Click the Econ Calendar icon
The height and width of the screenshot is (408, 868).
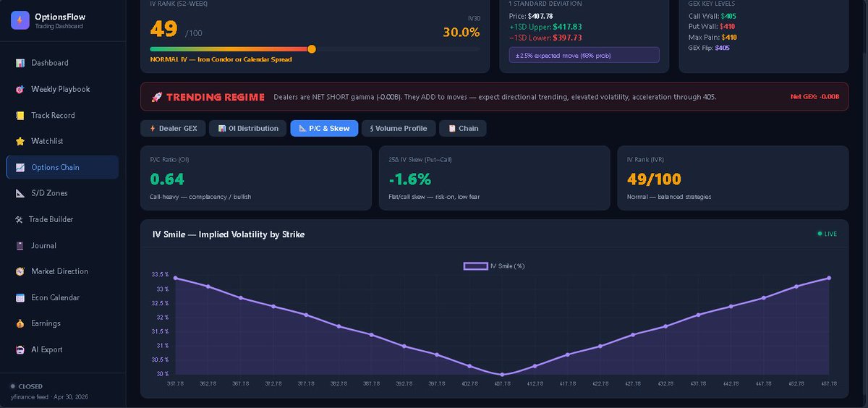coord(20,297)
